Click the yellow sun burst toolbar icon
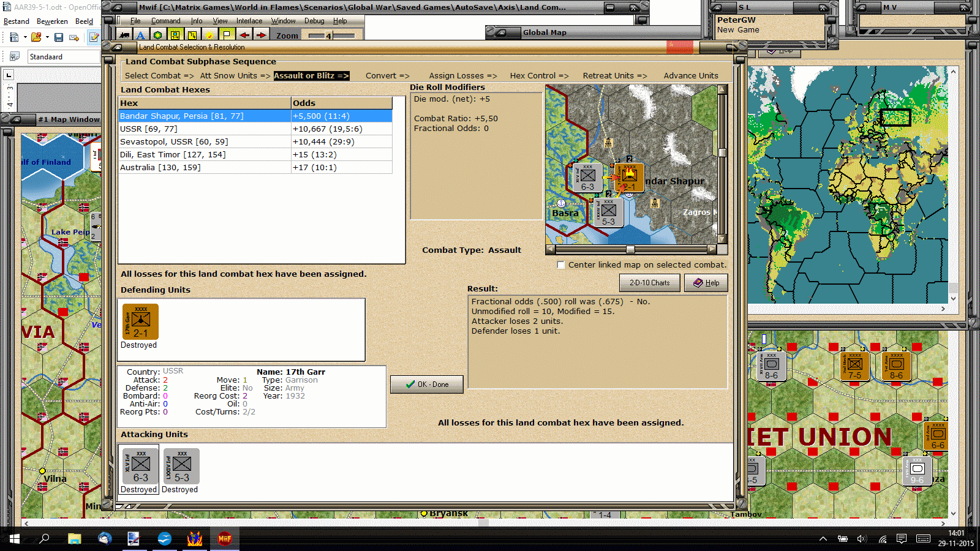 point(209,36)
